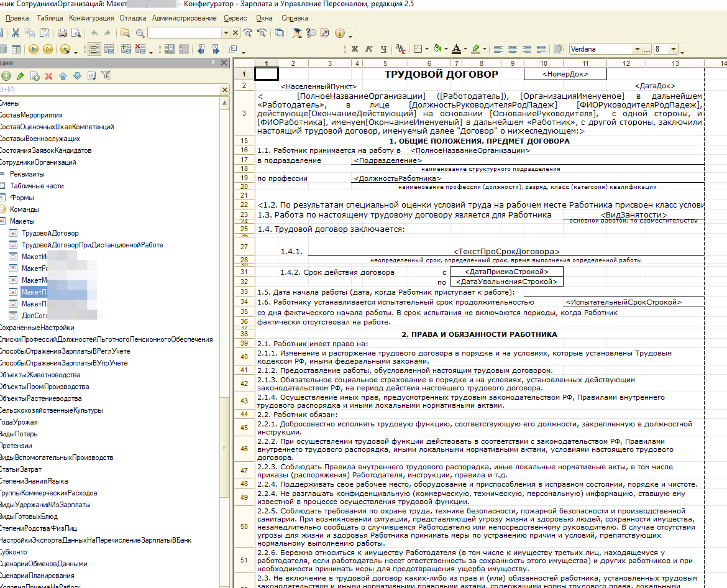Click the orange info help icon
727x588 pixels.
coord(339,33)
